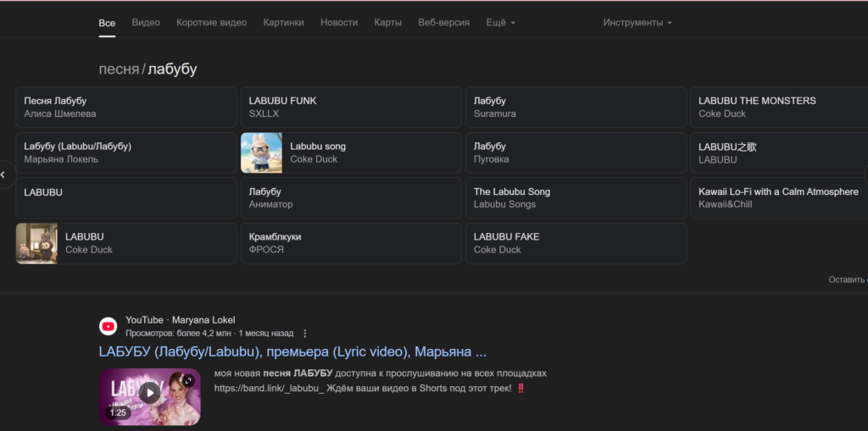Select the Веб-версия tab
Screen dimensions: 868x431
pyautogui.click(x=444, y=23)
